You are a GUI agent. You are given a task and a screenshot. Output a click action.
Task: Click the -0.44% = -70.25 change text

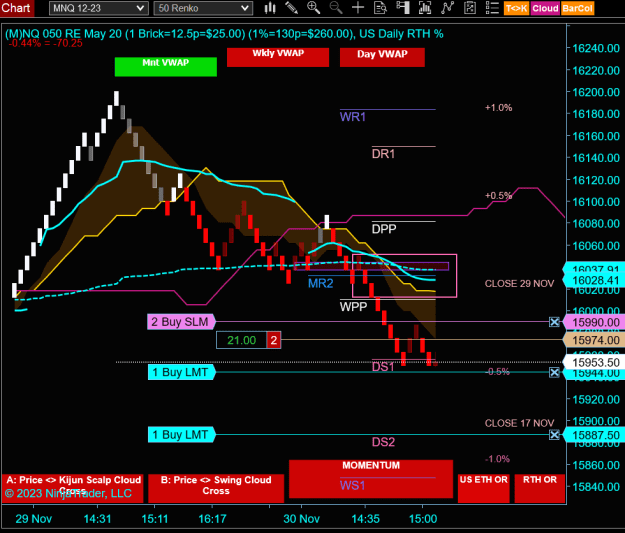[45, 43]
